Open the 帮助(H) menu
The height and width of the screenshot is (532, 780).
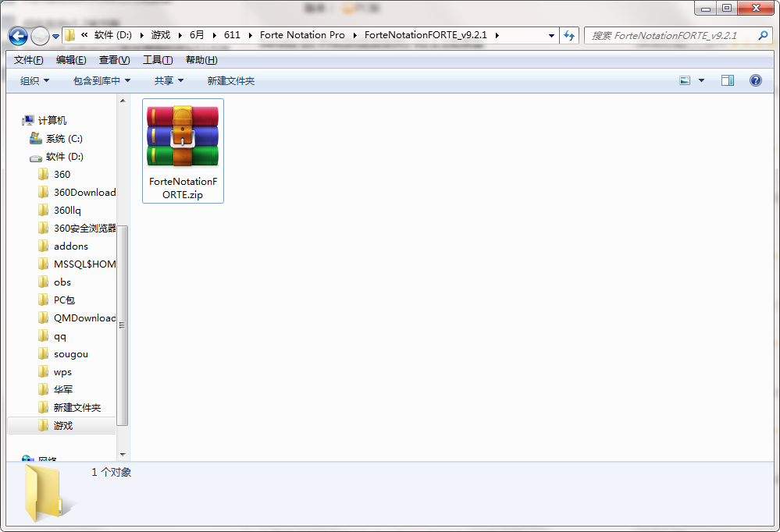click(201, 60)
